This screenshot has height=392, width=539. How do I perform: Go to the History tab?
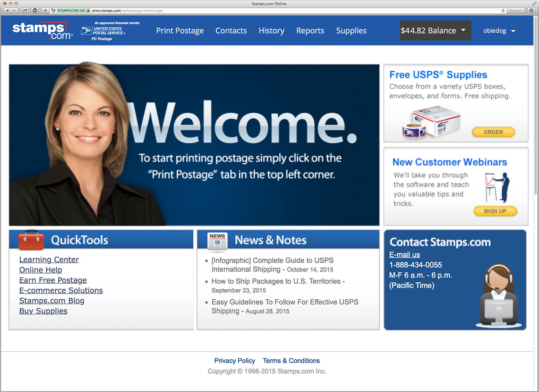[x=271, y=31]
